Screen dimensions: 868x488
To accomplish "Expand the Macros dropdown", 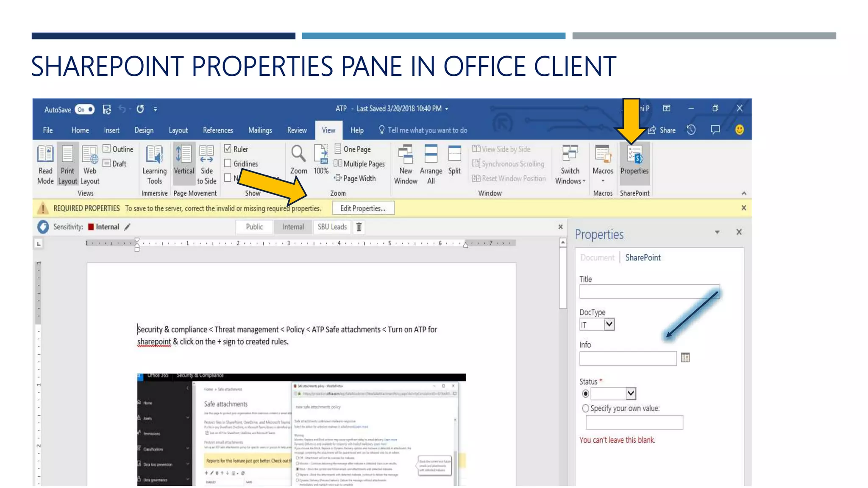I will [x=603, y=181].
